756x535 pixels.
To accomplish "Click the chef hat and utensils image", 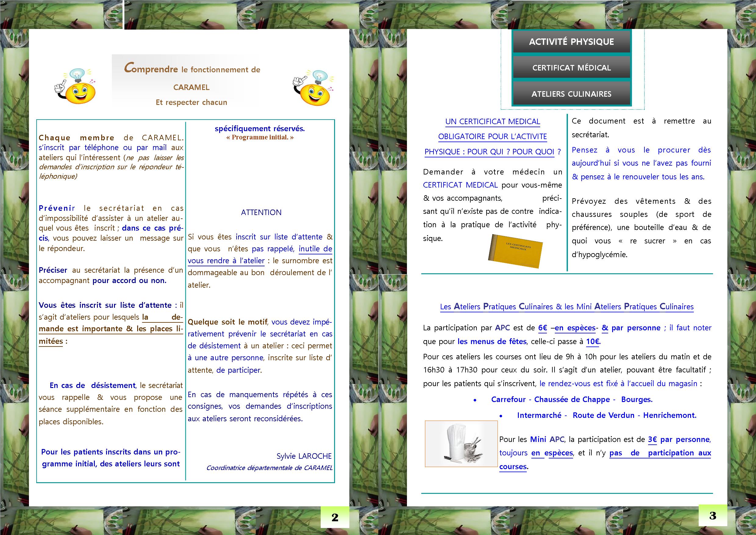I will point(461,443).
